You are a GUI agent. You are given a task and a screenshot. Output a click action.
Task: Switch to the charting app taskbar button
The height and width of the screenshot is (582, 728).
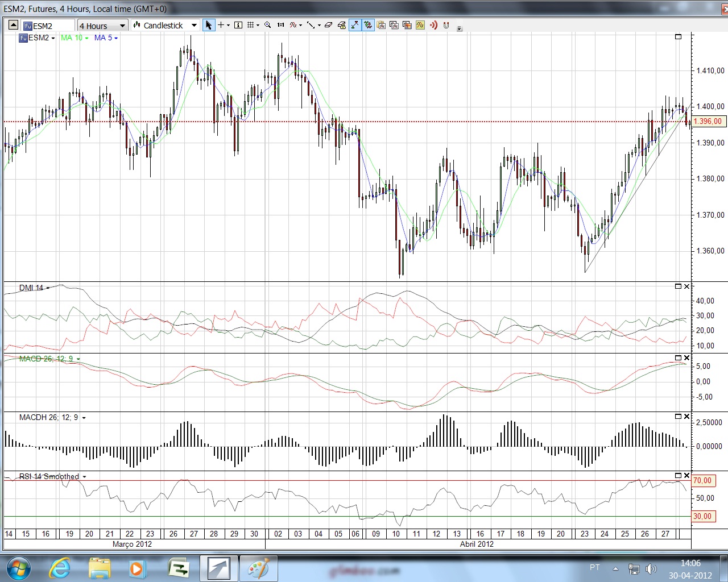pyautogui.click(x=219, y=568)
